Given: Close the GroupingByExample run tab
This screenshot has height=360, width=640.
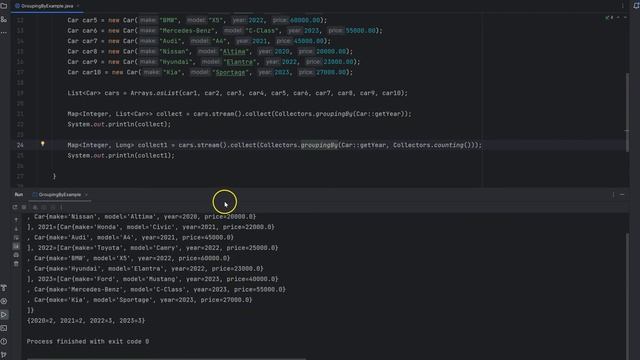Looking at the screenshot, I should [x=86, y=195].
